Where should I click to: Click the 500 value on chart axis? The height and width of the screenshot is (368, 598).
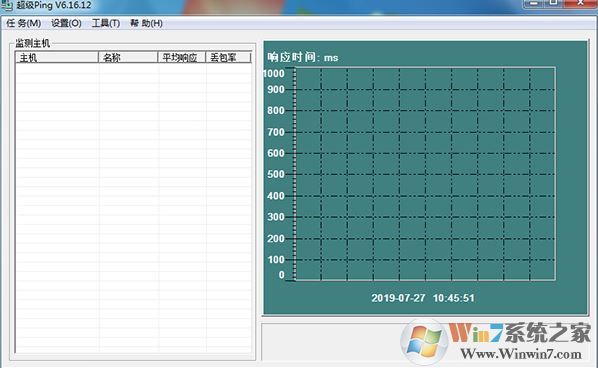tap(276, 174)
